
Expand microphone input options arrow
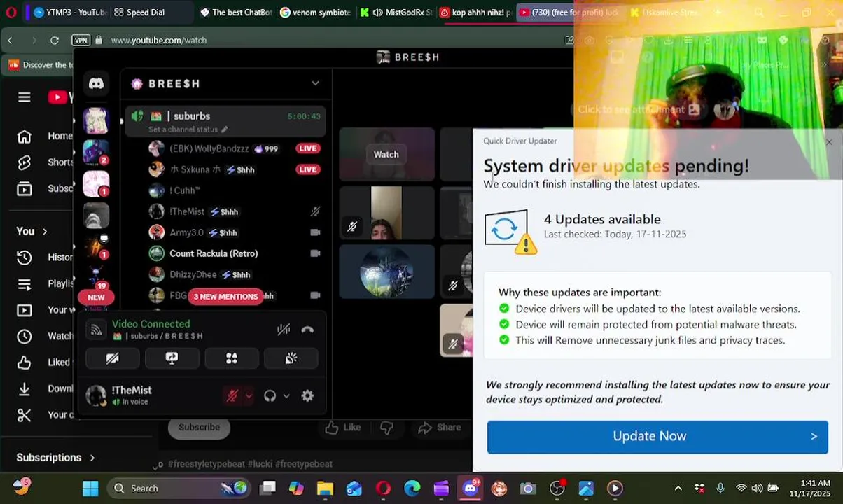tap(248, 396)
